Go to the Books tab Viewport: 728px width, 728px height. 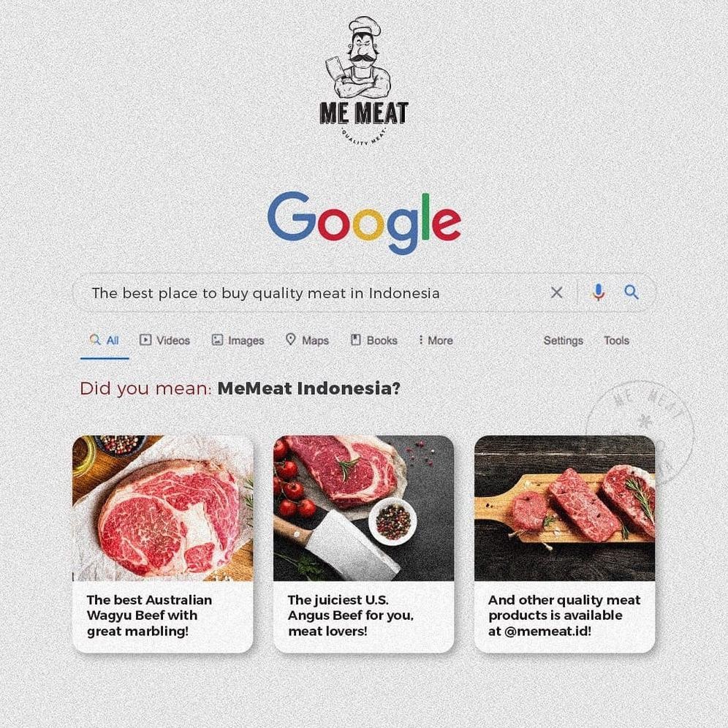pyautogui.click(x=374, y=341)
